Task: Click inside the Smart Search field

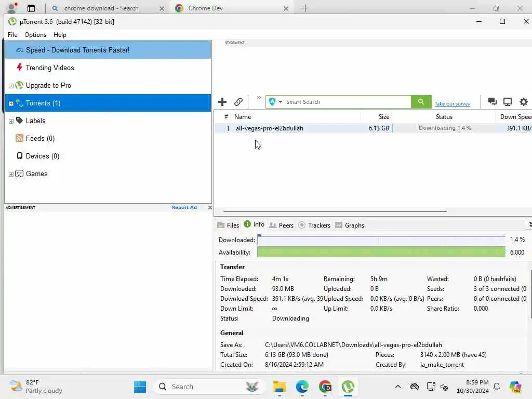Action: click(x=348, y=102)
